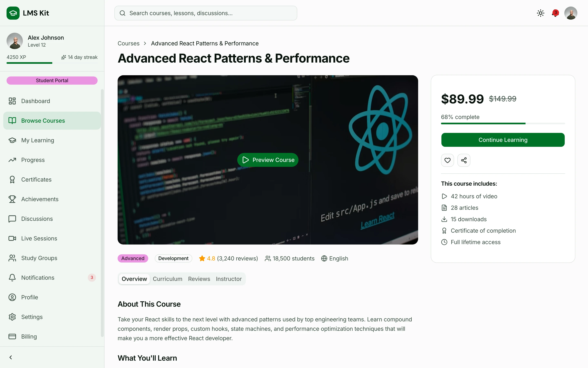This screenshot has height=368, width=588.
Task: Click the Development category tag
Action: 173,258
